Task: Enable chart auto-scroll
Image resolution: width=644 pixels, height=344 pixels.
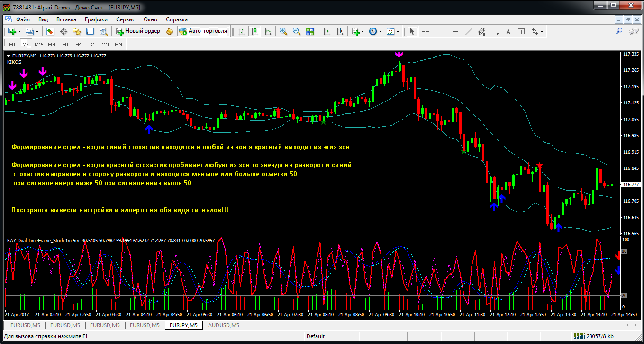Action: coord(327,31)
